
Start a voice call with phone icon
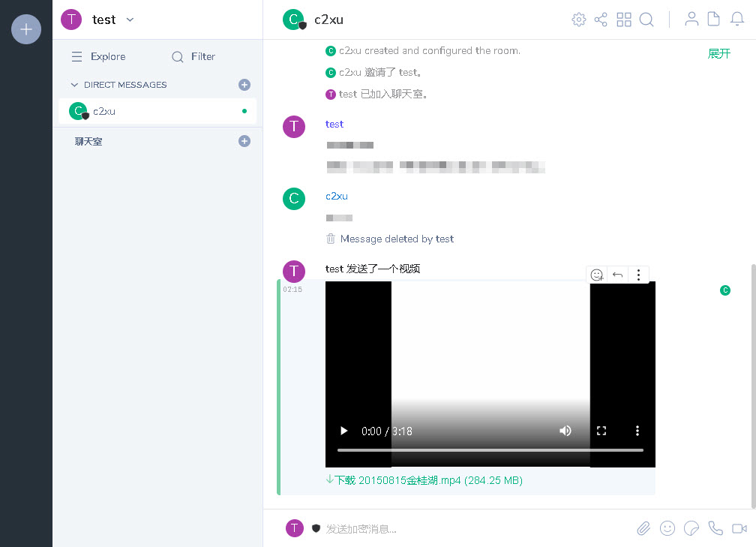[x=715, y=528]
